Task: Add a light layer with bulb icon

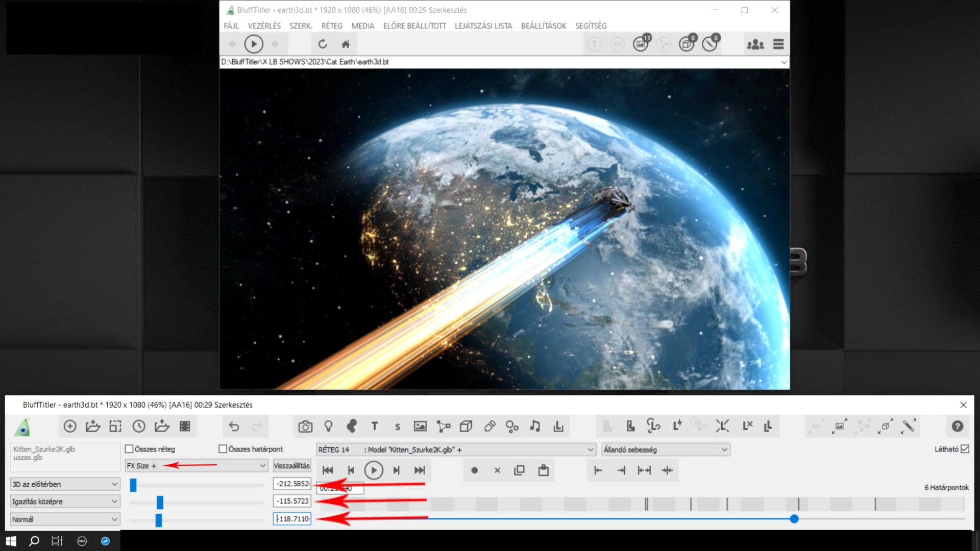Action: point(328,427)
